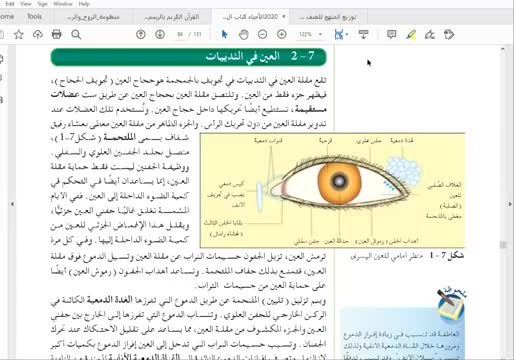This screenshot has height=360, width=514.
Task: Activate the hand pan tool
Action: pos(244,34)
